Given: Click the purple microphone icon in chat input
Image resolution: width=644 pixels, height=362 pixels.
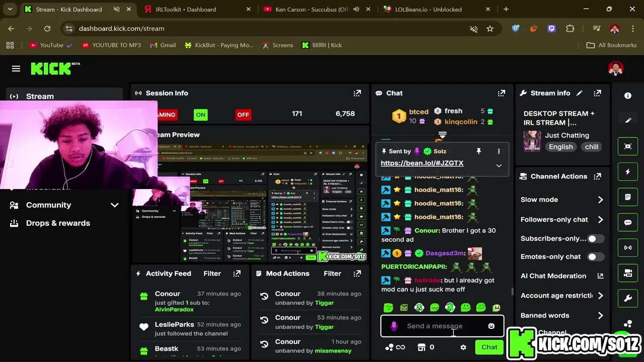Looking at the screenshot, I should click(394, 326).
